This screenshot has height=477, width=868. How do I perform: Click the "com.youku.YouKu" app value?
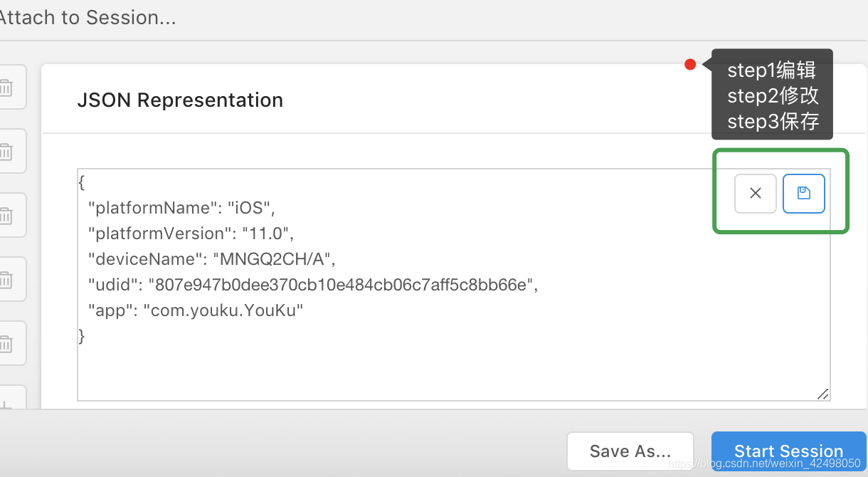pos(223,310)
